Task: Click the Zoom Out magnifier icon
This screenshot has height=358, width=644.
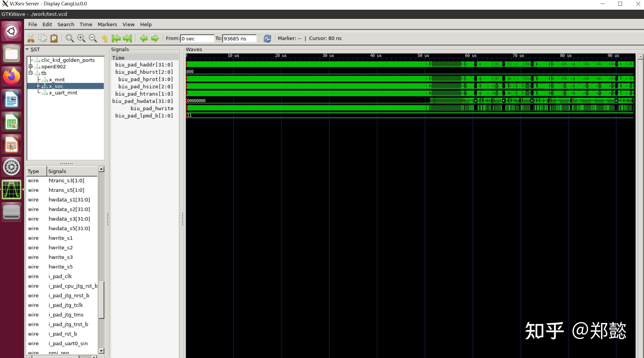Action: click(x=93, y=38)
